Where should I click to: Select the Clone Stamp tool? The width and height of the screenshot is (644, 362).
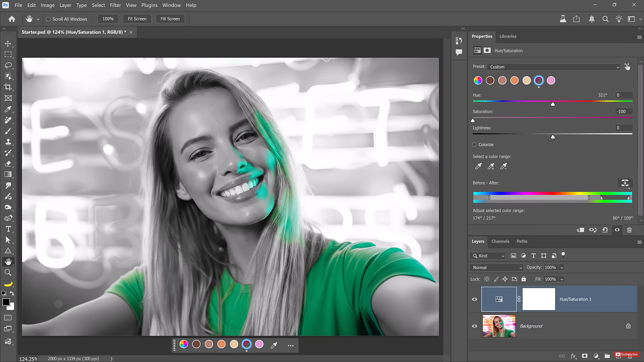[8, 142]
